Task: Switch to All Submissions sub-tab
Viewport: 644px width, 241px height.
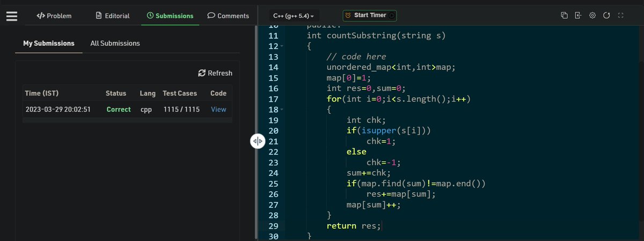Action: coord(115,43)
